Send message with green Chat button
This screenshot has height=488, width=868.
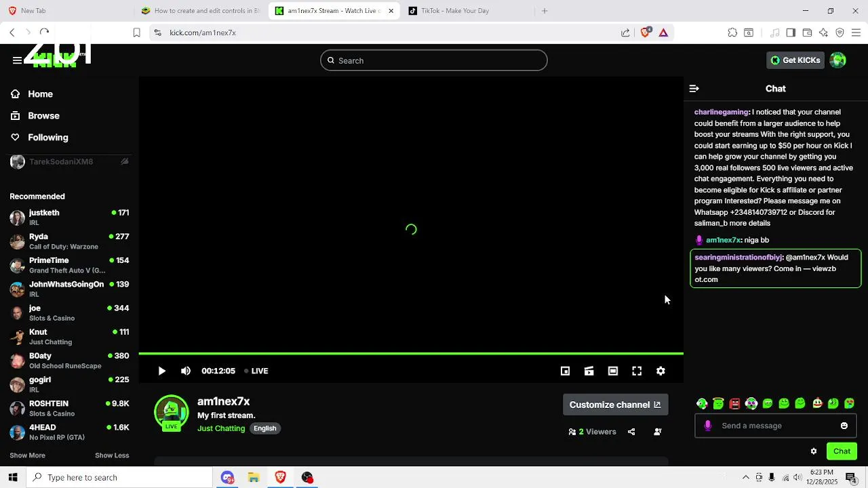click(x=842, y=451)
